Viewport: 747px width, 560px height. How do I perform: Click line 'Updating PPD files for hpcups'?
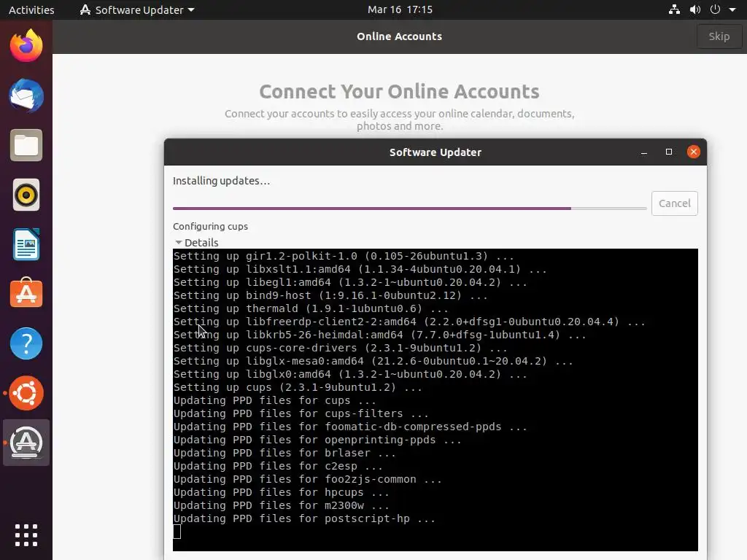[x=281, y=492]
